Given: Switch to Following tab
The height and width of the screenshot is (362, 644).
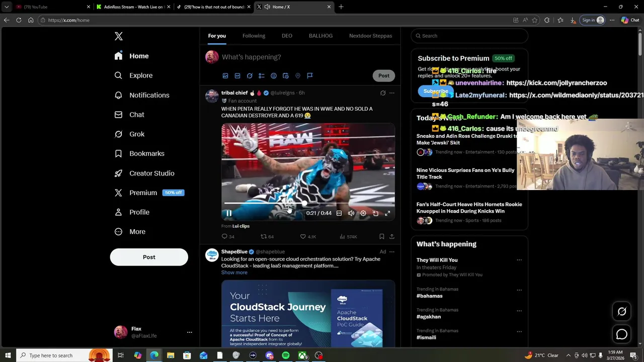Looking at the screenshot, I should pos(254,36).
